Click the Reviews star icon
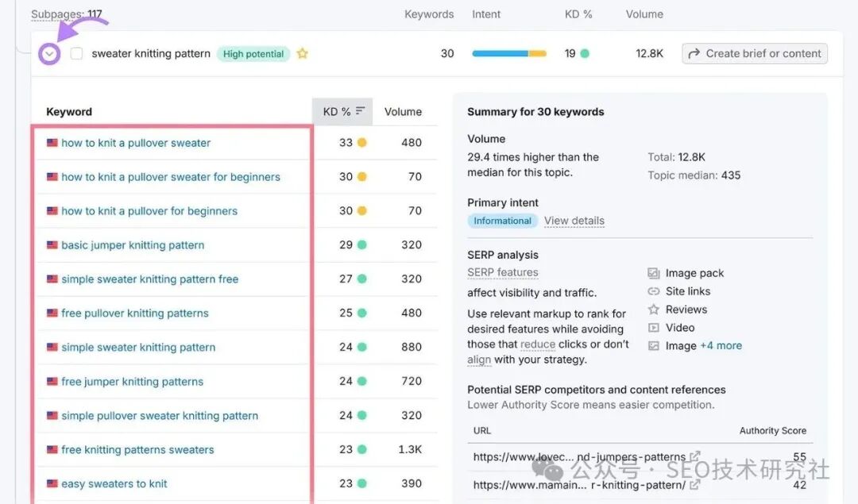The image size is (858, 504). 653,310
